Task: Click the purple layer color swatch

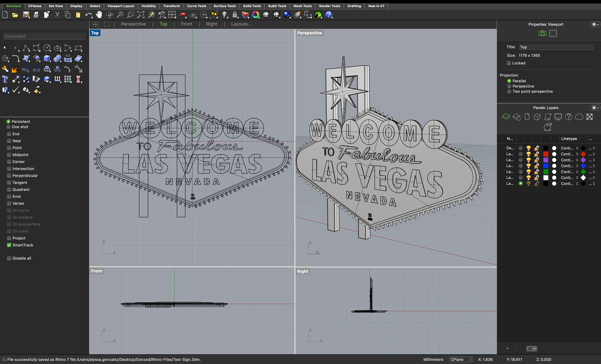Action: pos(546,160)
